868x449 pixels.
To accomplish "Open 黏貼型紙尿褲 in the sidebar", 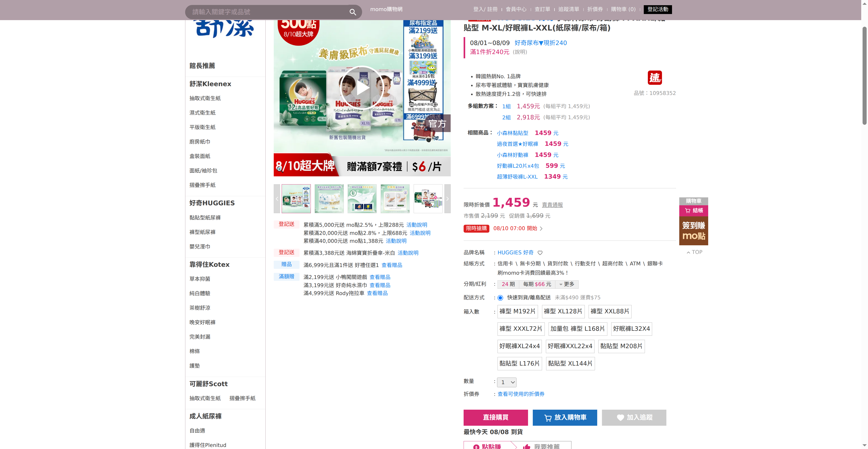I will click(205, 218).
